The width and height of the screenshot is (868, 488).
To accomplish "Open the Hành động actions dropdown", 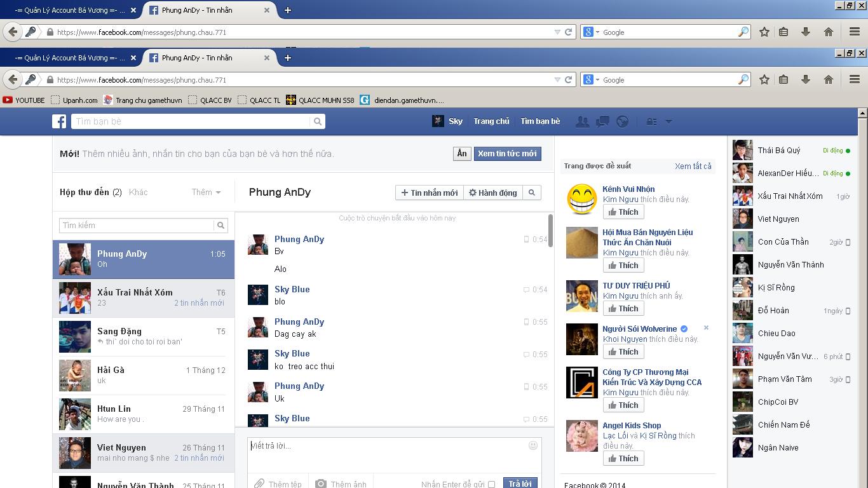I will 493,193.
